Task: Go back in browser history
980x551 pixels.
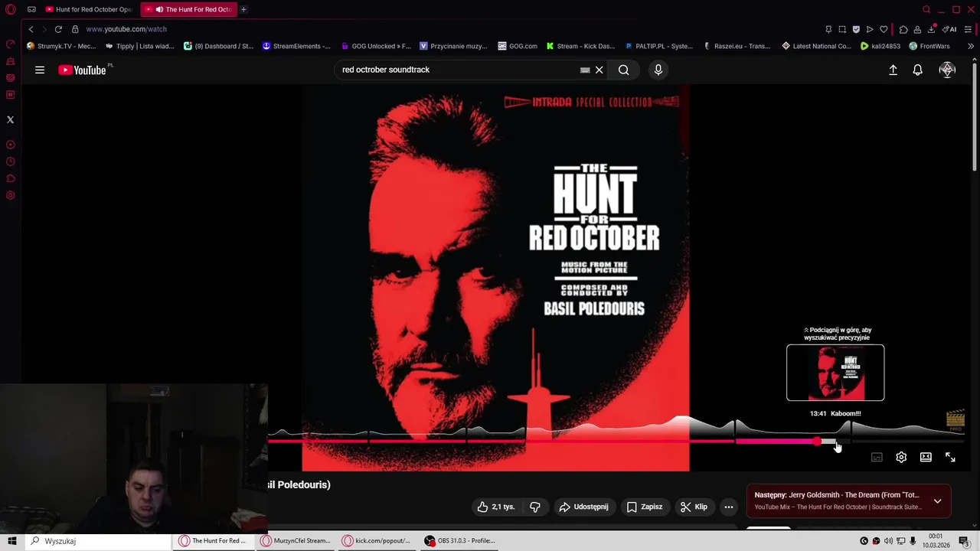Action: point(31,29)
